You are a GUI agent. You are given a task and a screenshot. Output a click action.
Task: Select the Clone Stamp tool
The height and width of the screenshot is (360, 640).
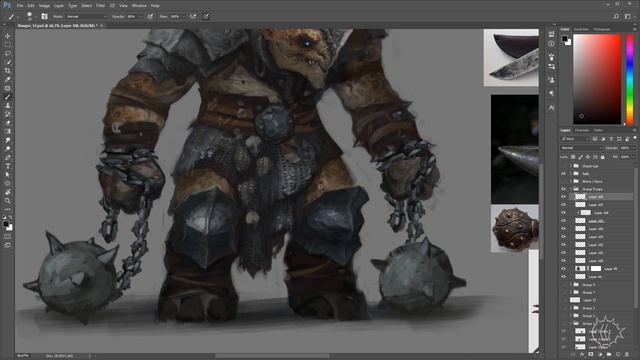7,105
